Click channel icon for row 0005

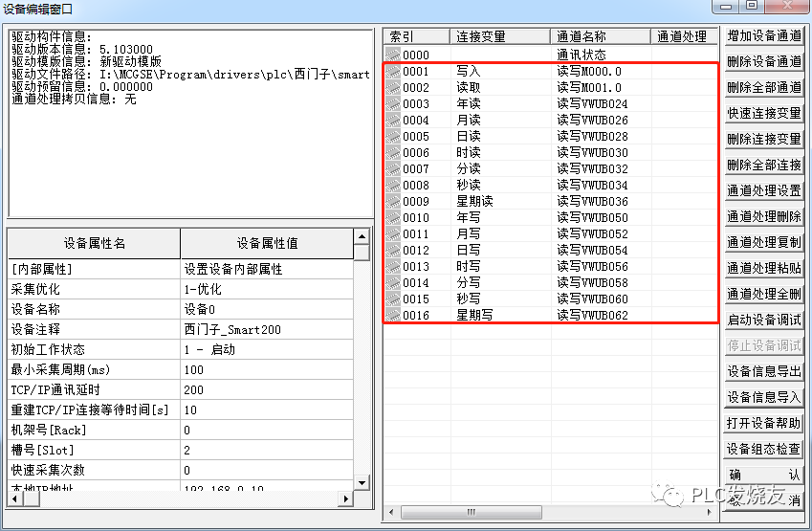point(393,136)
